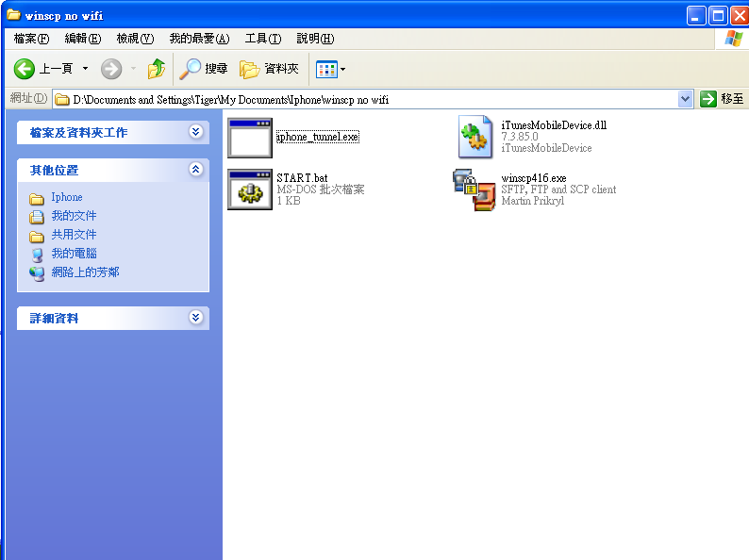Click the 移至 (Go) button
This screenshot has width=749, height=560.
722,99
